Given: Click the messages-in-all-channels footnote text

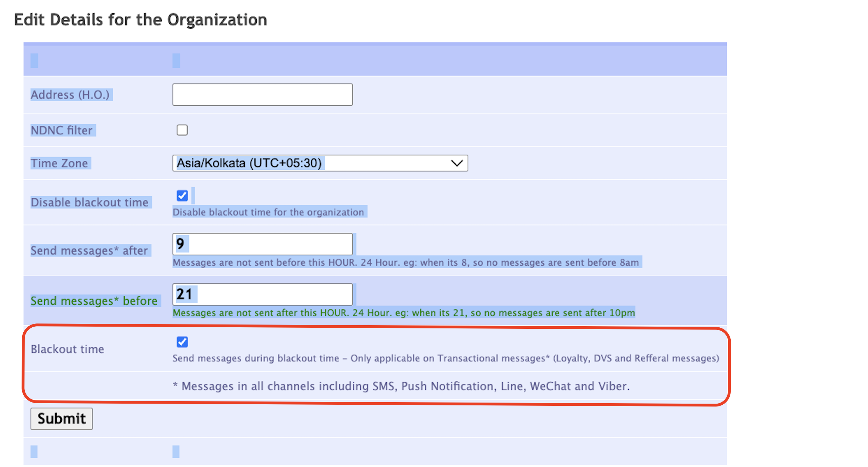Looking at the screenshot, I should (401, 386).
